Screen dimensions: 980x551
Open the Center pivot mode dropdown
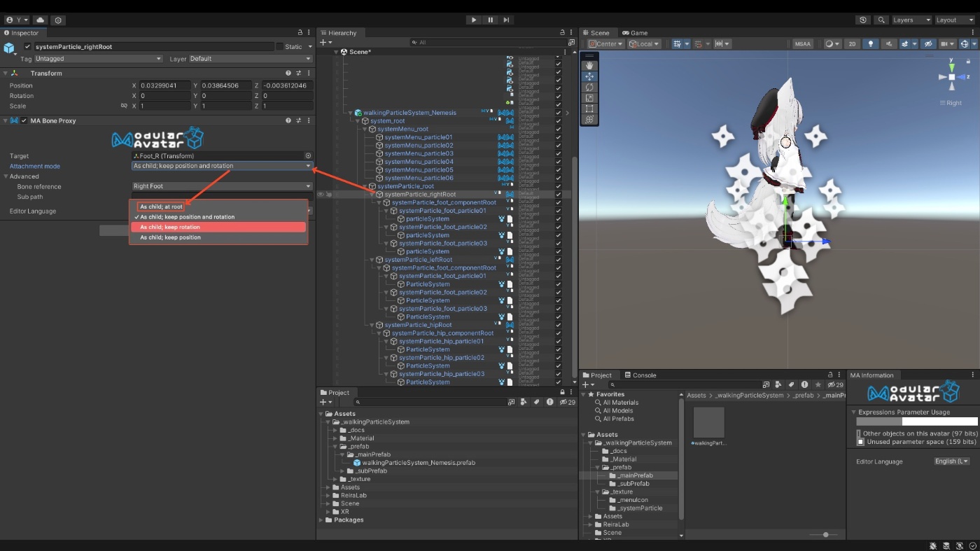point(605,43)
